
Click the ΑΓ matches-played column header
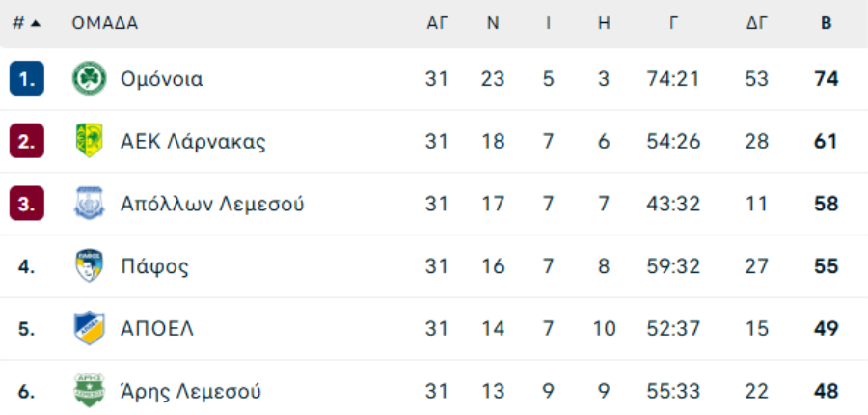tap(437, 23)
